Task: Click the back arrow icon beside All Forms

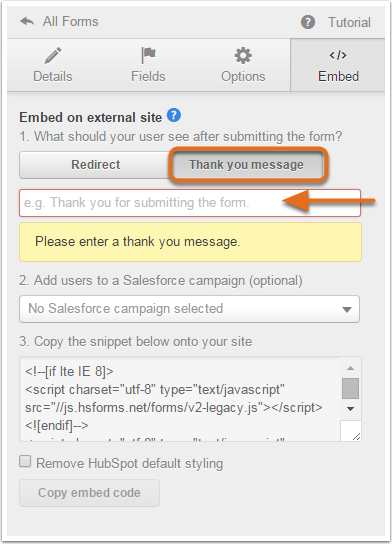Action: pos(27,22)
